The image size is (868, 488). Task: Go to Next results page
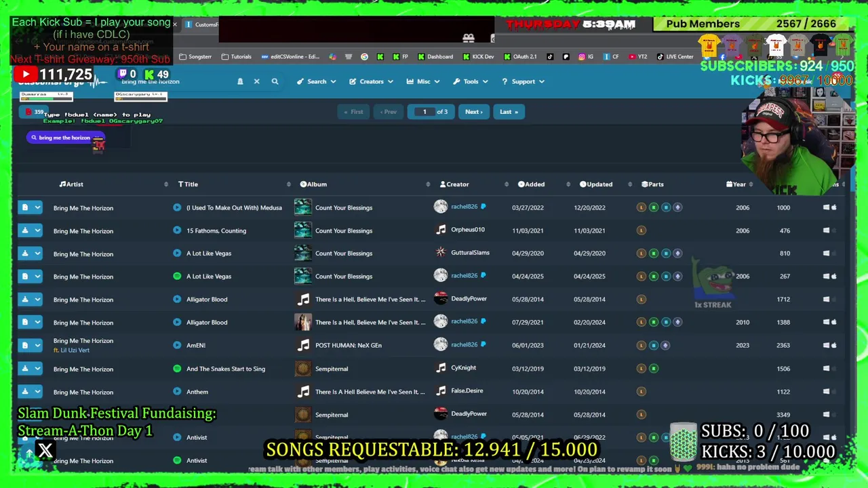pos(473,112)
